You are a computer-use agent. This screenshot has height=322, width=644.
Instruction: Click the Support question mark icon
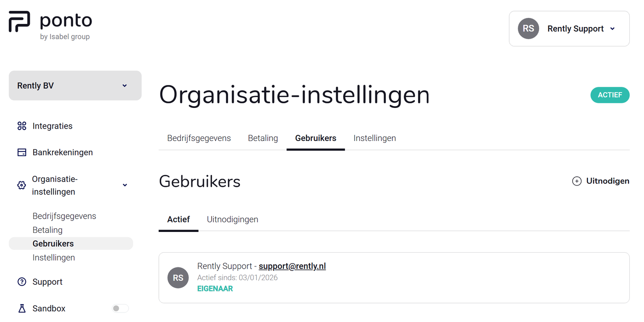pyautogui.click(x=22, y=282)
